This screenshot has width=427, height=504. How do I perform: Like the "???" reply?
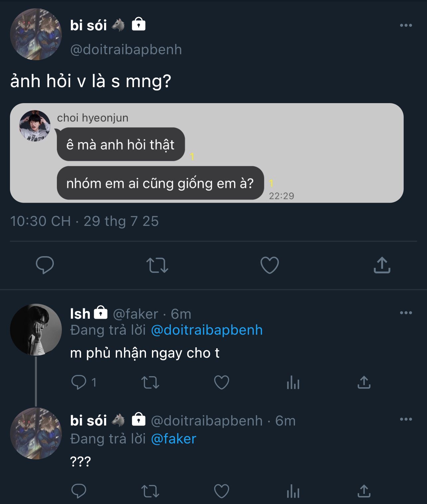click(221, 491)
